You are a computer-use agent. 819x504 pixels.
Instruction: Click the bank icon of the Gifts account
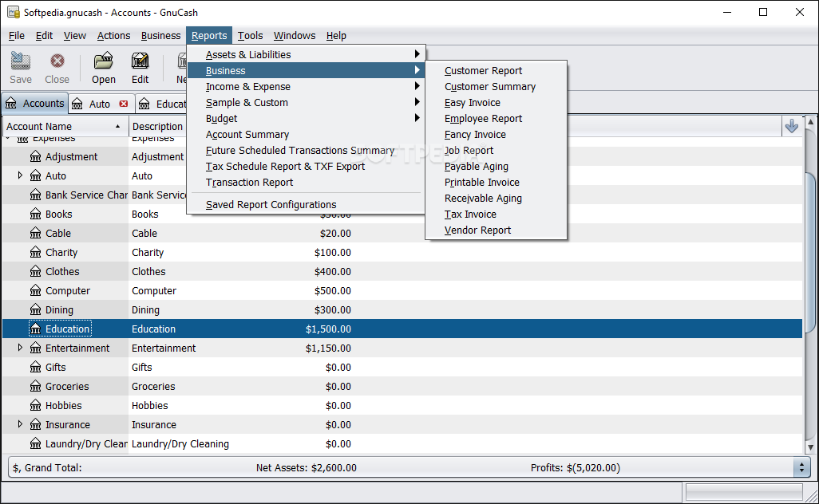point(35,368)
